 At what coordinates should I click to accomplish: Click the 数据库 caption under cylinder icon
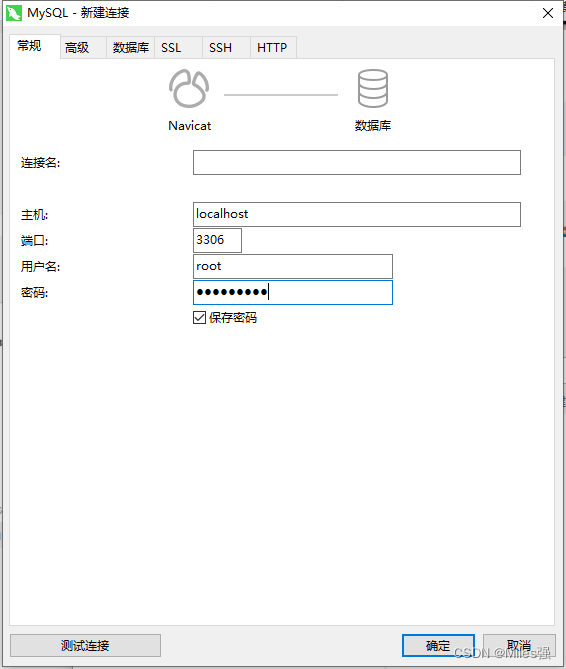373,126
